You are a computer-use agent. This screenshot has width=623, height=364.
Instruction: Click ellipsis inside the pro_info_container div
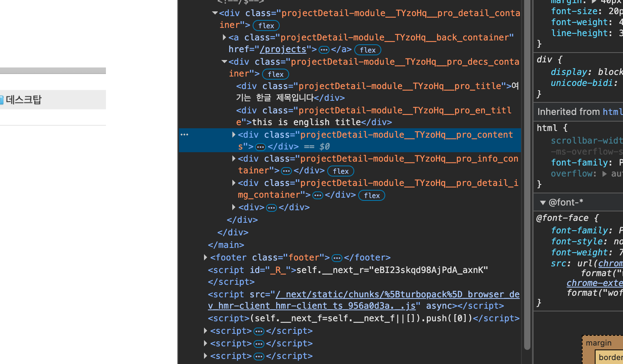[286, 171]
